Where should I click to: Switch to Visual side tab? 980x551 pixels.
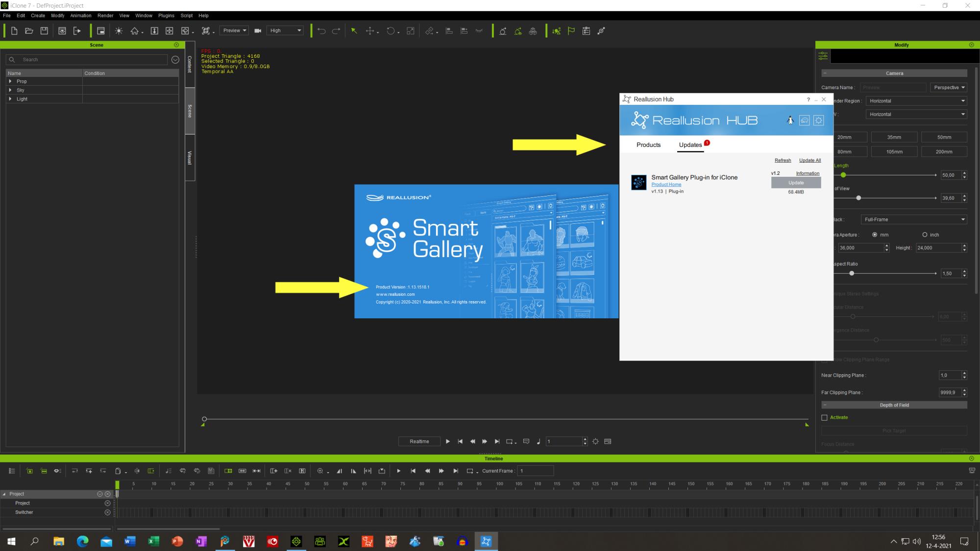click(x=190, y=158)
